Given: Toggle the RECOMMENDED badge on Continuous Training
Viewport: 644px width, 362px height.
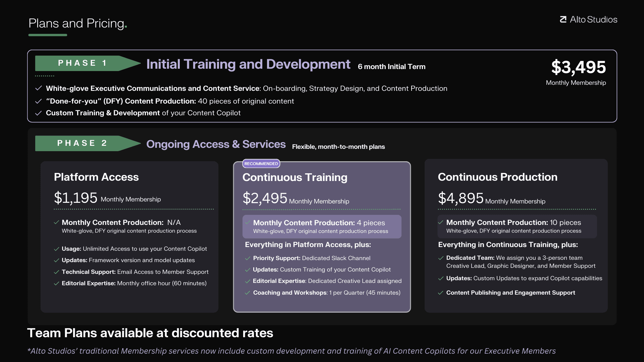Looking at the screenshot, I should click(x=261, y=164).
